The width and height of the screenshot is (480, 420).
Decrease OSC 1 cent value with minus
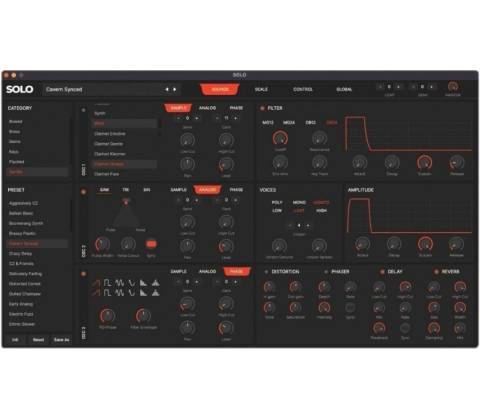[217, 118]
